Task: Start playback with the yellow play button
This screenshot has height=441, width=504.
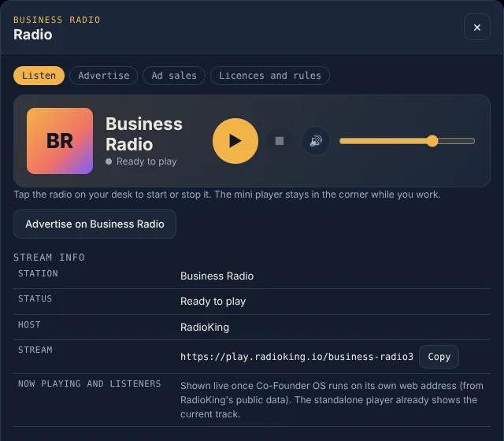Action: (x=235, y=141)
